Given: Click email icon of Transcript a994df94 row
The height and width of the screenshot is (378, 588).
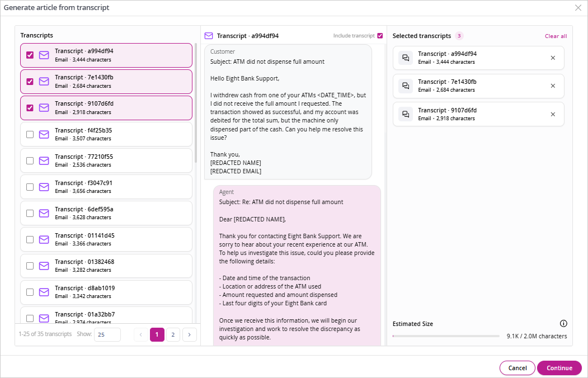Looking at the screenshot, I should 44,55.
